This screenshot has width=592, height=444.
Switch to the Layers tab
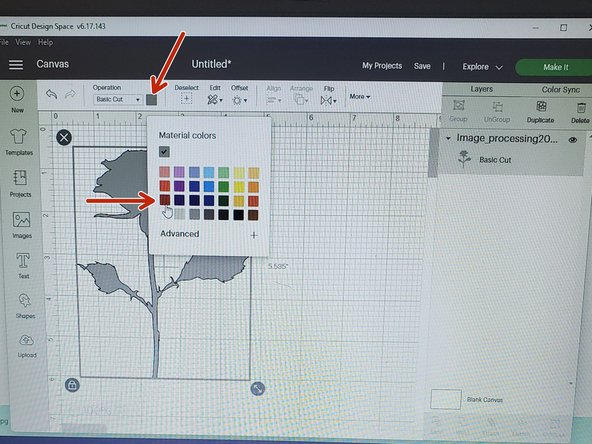coord(482,89)
